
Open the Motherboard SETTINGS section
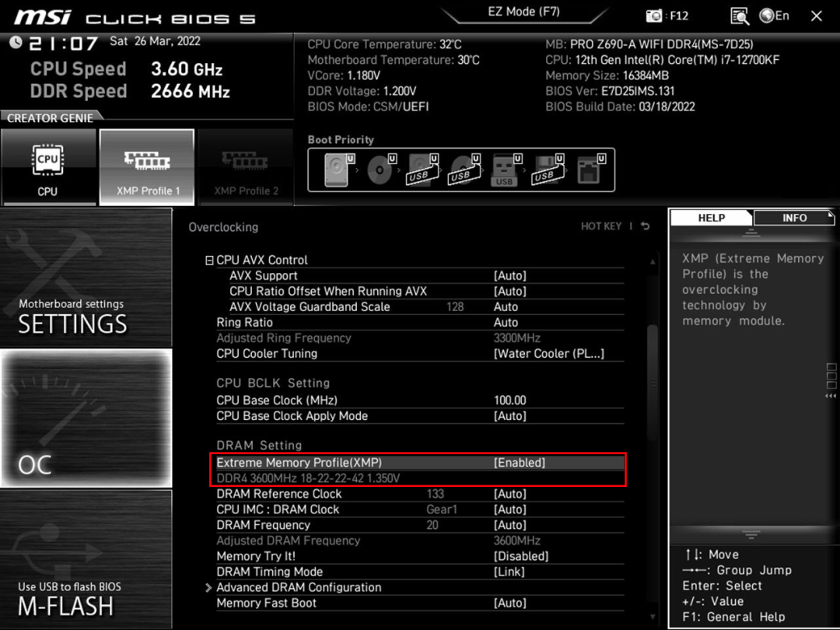click(x=86, y=278)
